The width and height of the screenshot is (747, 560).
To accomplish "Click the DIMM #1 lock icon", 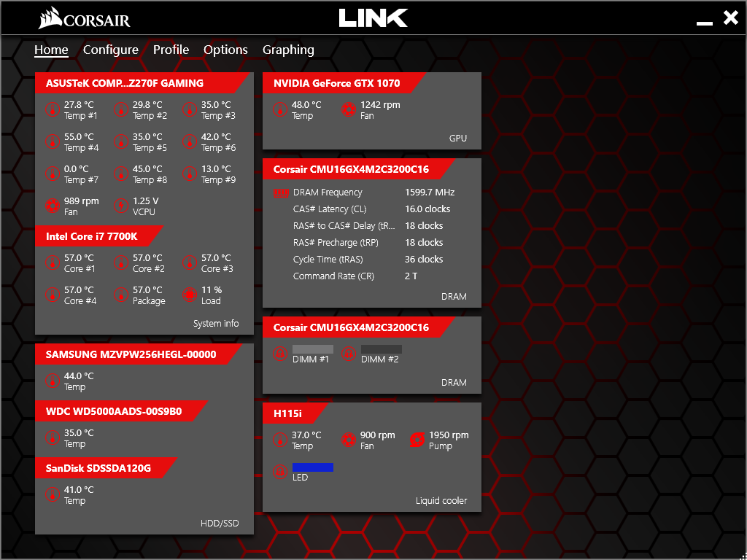I will pos(279,354).
